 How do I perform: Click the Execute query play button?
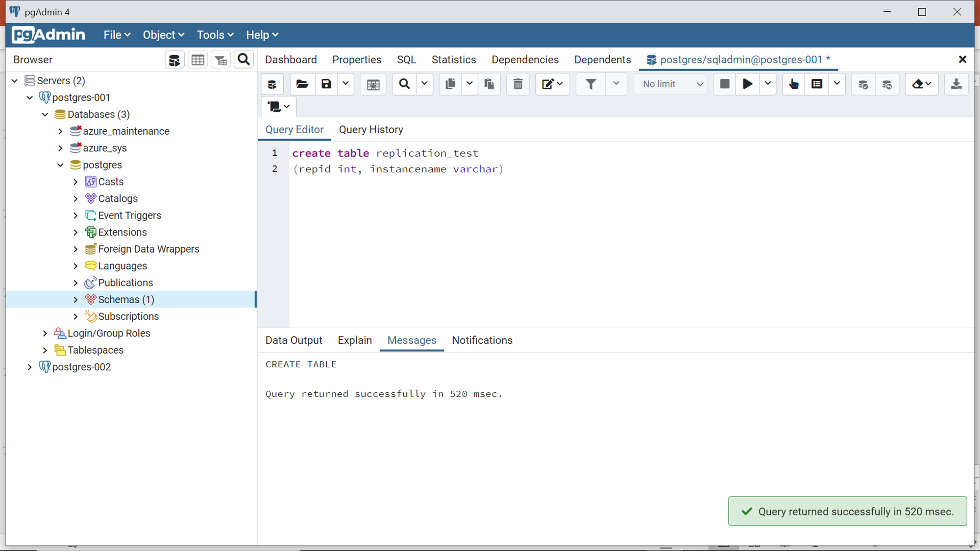[747, 84]
